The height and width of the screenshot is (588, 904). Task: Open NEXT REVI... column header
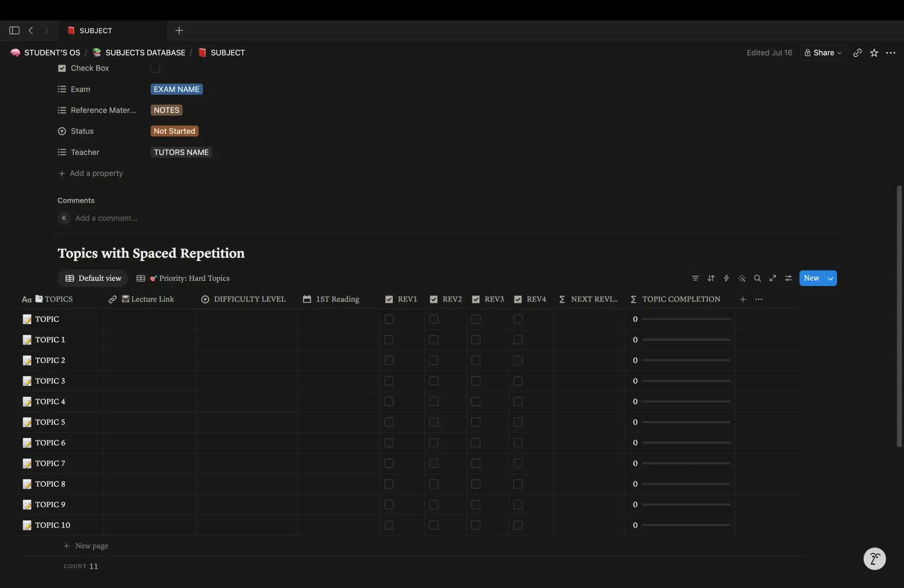point(589,299)
